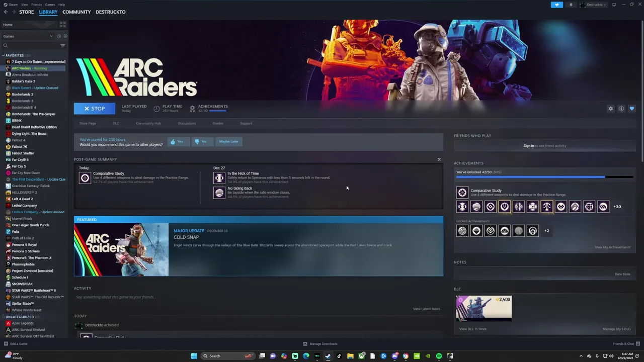Click the achievements progress bar
The image size is (644, 362).
pos(544,177)
